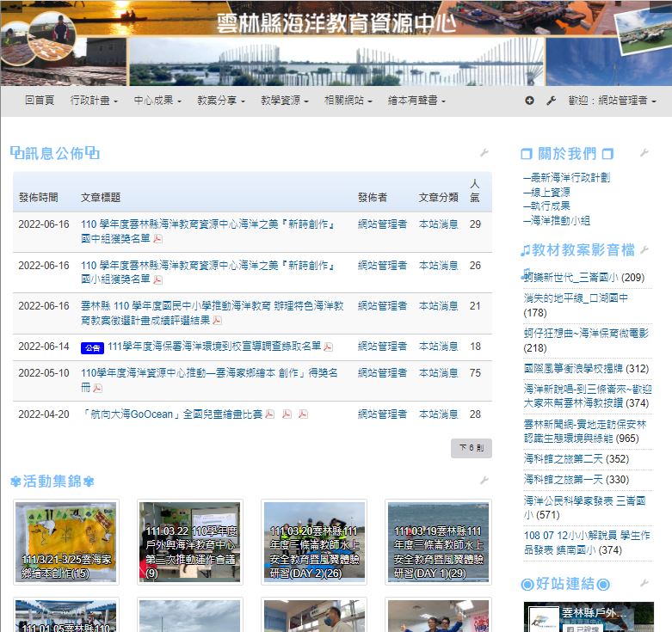This screenshot has height=632, width=672.
Task: Open 風翼體驗研習(DAY 1) album thumbnail
Action: point(438,542)
